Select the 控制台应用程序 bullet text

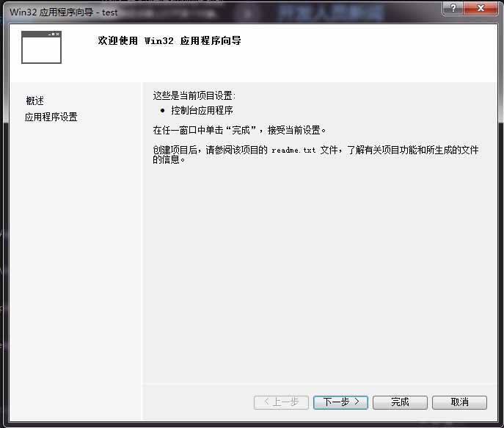pos(202,110)
